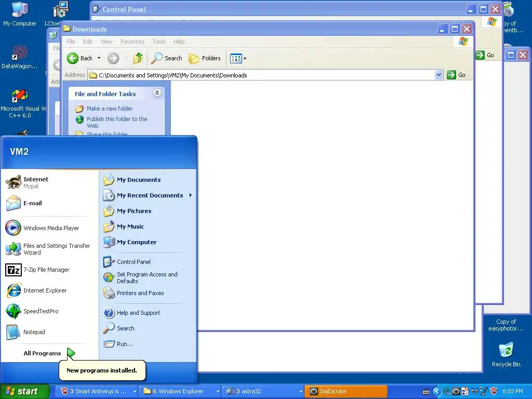
Task: Show hidden tray icons arrow
Action: (x=436, y=392)
